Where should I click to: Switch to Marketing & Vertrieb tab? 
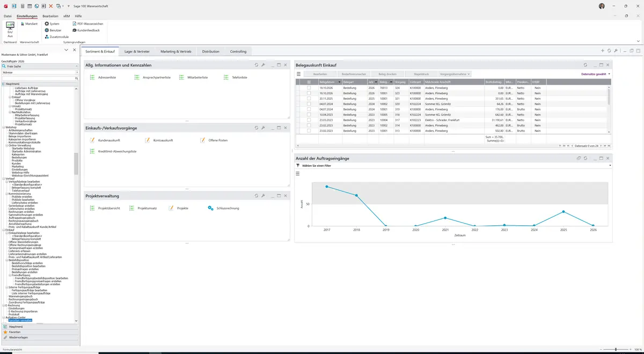click(175, 51)
